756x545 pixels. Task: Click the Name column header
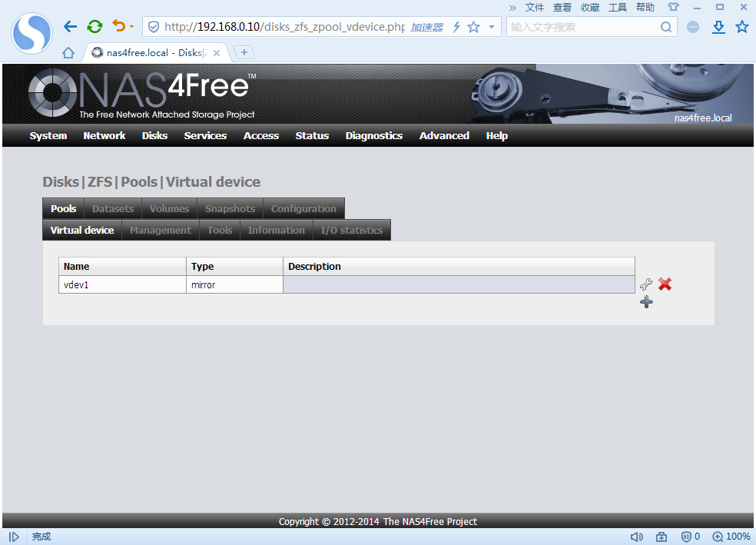(x=122, y=266)
